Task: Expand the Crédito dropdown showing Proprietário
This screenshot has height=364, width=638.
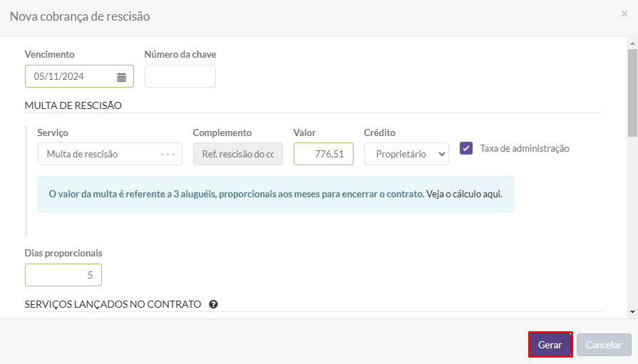Action: (x=406, y=154)
